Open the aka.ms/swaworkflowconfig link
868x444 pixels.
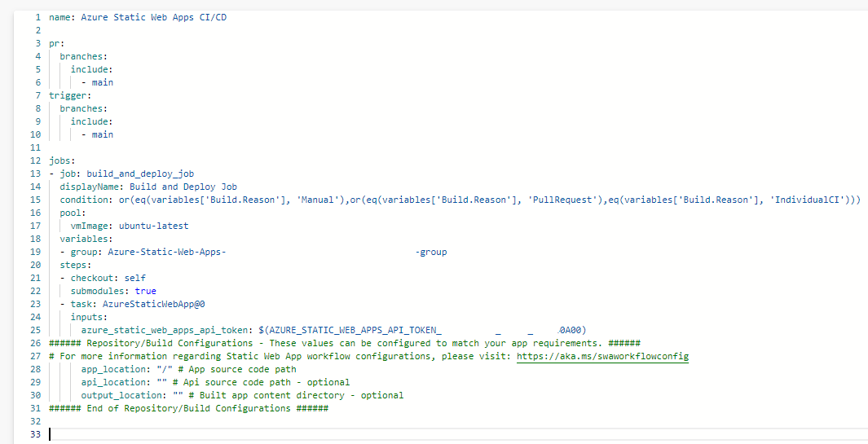click(602, 356)
